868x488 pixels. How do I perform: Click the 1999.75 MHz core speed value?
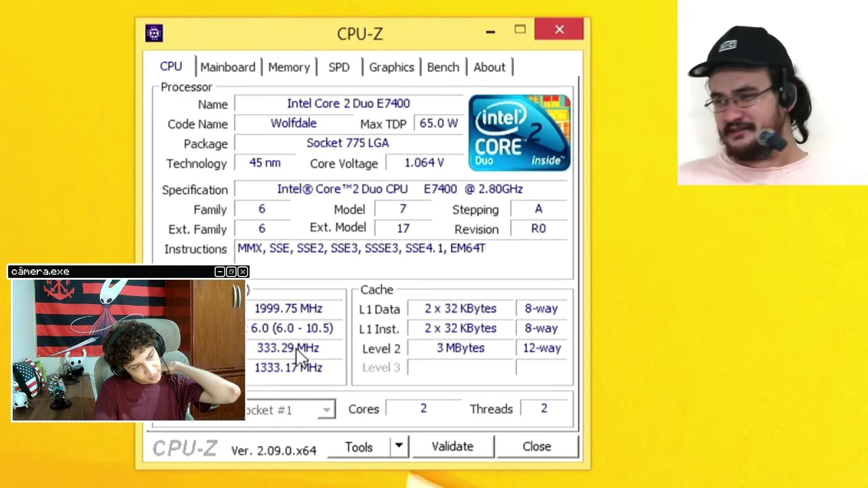pyautogui.click(x=288, y=308)
